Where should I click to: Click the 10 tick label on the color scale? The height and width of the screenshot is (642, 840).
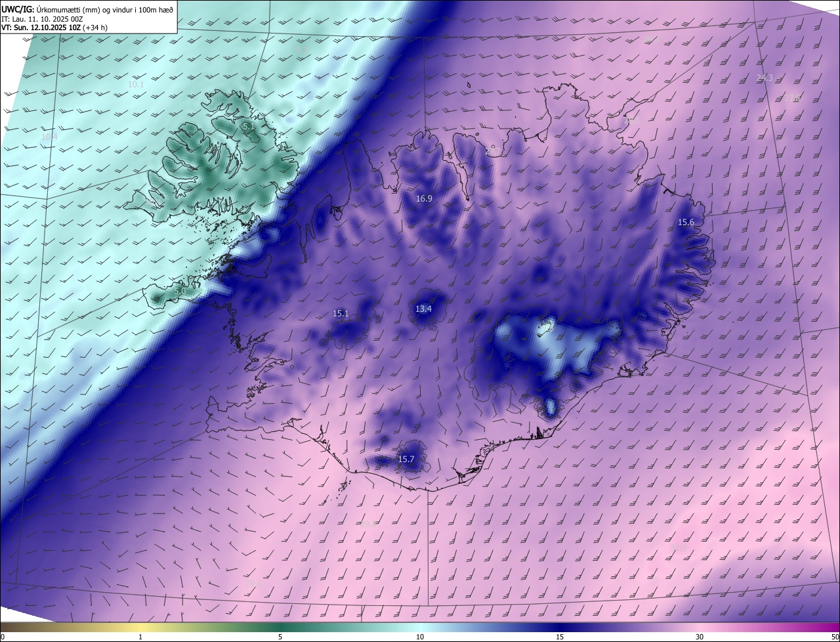[x=420, y=637]
